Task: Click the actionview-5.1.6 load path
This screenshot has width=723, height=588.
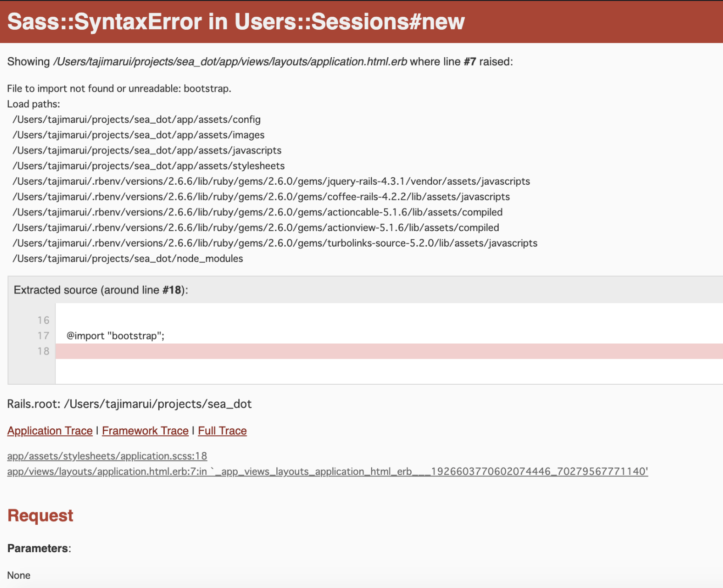Action: point(256,227)
